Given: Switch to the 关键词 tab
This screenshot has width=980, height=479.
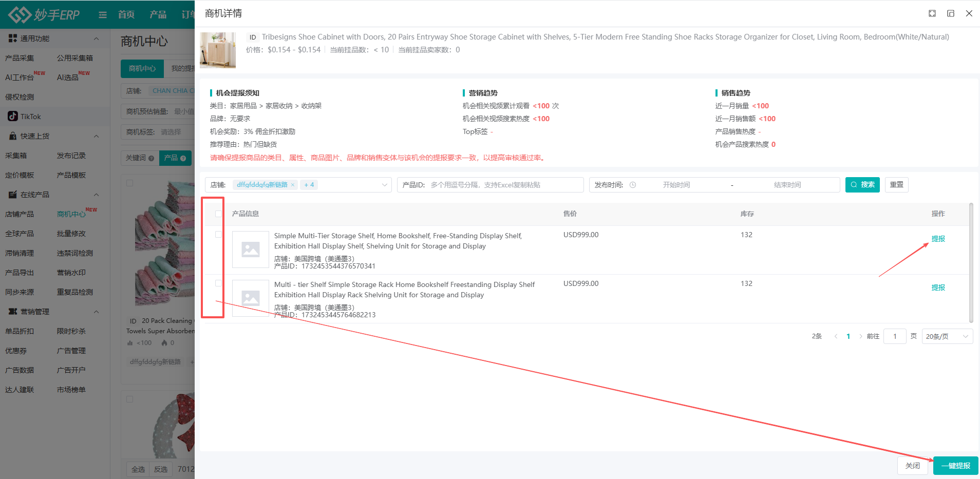Looking at the screenshot, I should click(x=140, y=158).
